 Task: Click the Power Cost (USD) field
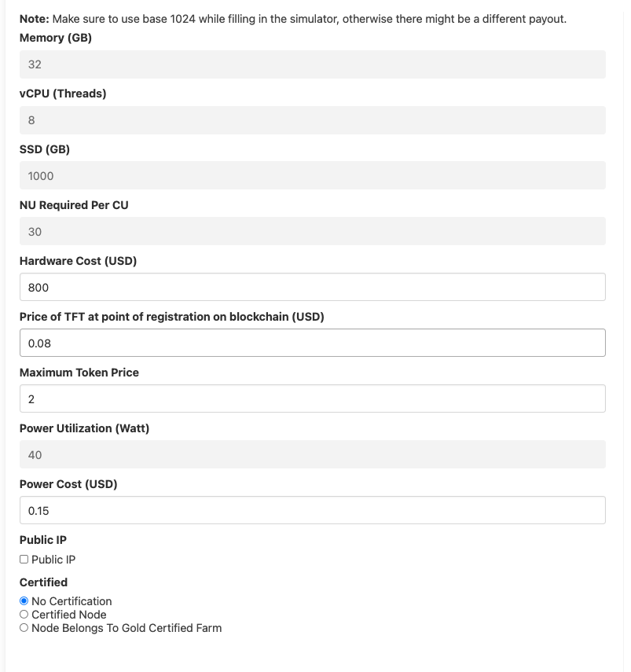pos(312,510)
